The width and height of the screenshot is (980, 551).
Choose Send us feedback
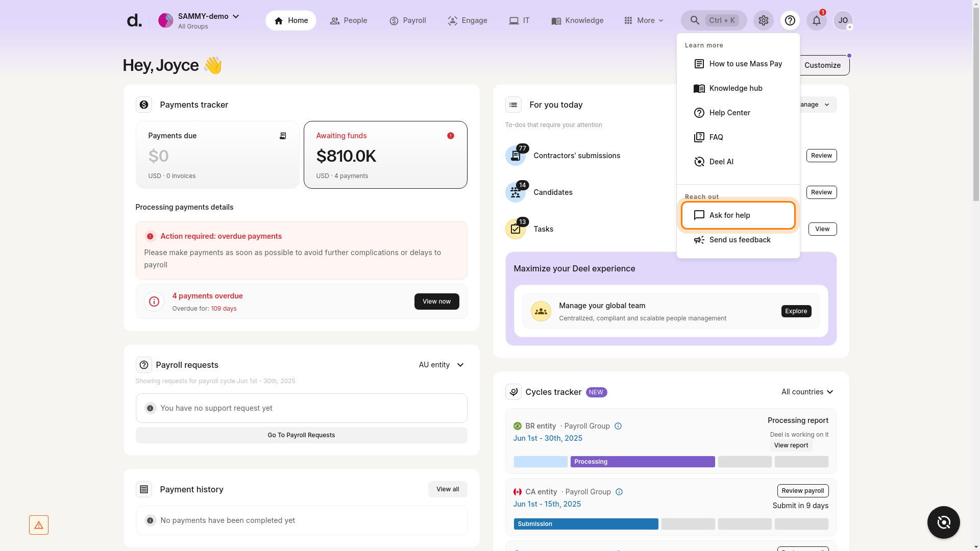coord(738,240)
